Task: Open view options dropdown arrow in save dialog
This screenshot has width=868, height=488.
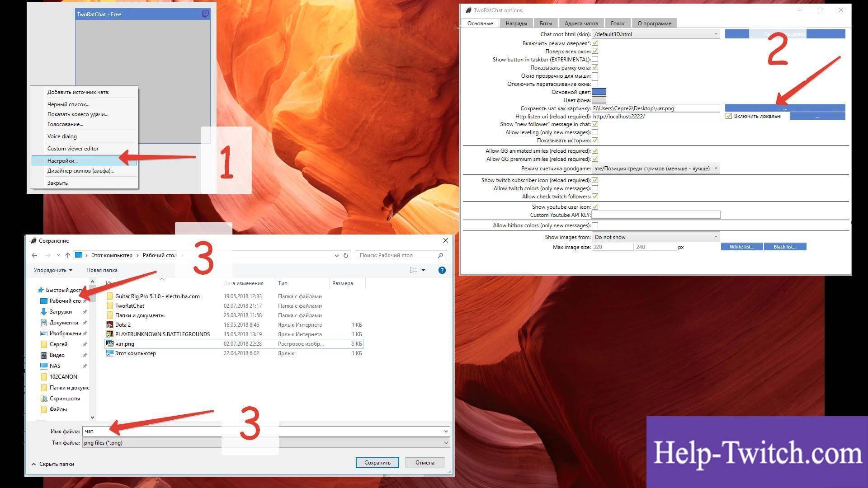Action: [424, 270]
